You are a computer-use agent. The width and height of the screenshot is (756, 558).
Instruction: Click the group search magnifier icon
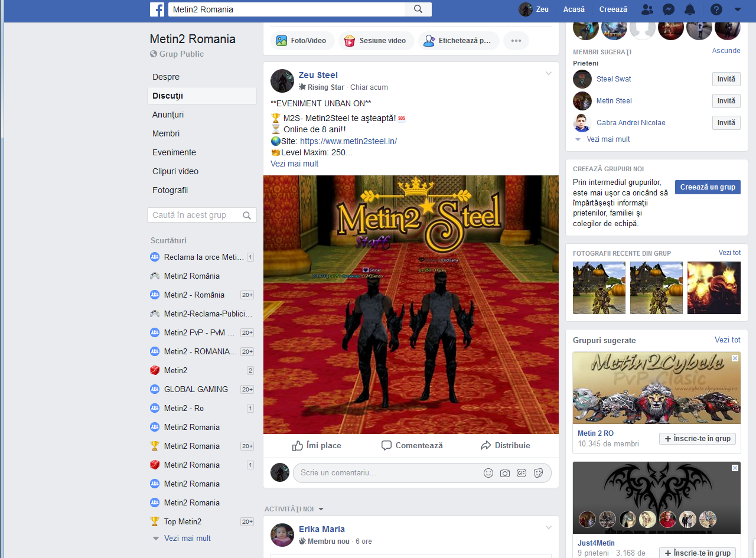pyautogui.click(x=247, y=216)
